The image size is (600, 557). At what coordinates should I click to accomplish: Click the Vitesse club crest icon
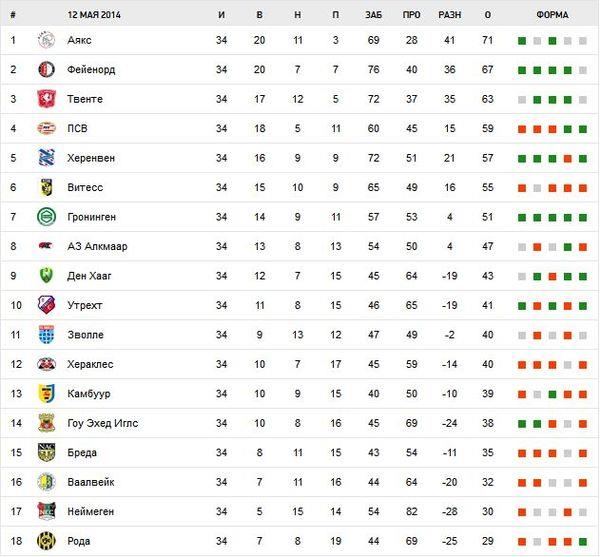[x=46, y=188]
